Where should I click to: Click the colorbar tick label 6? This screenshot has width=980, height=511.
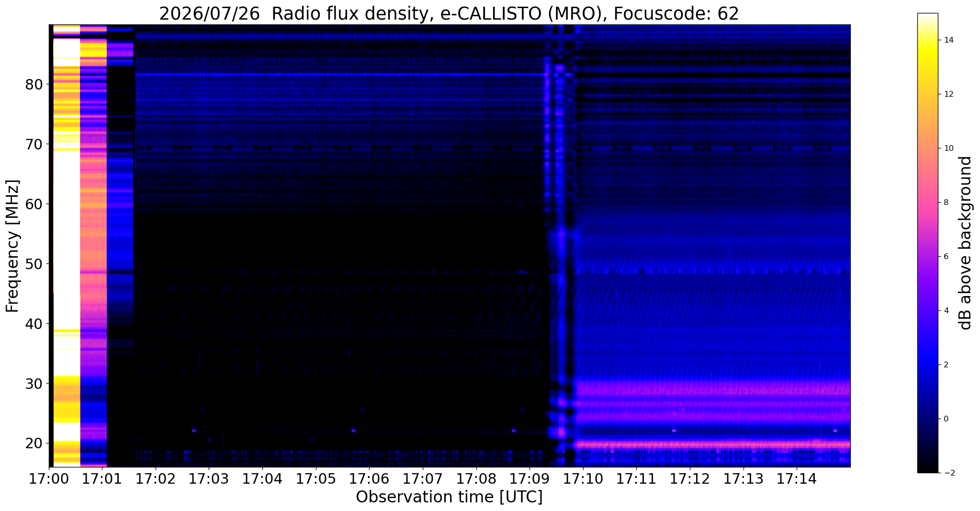(946, 257)
